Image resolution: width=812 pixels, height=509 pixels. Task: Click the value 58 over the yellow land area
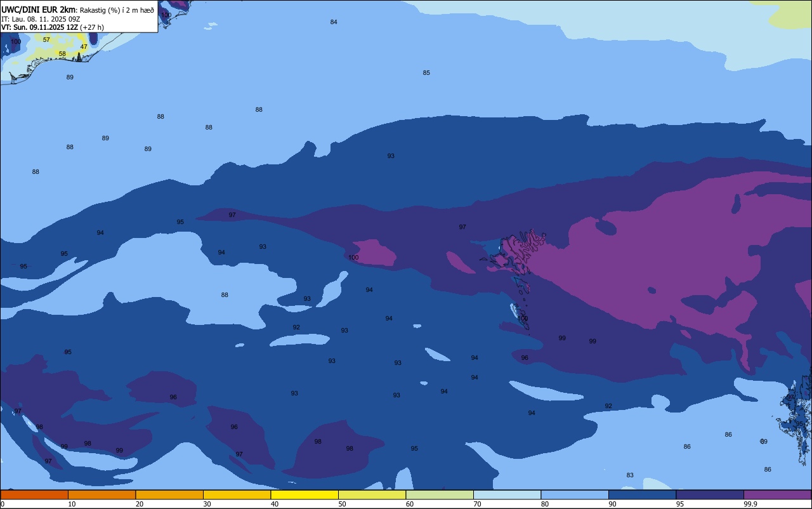pyautogui.click(x=62, y=54)
